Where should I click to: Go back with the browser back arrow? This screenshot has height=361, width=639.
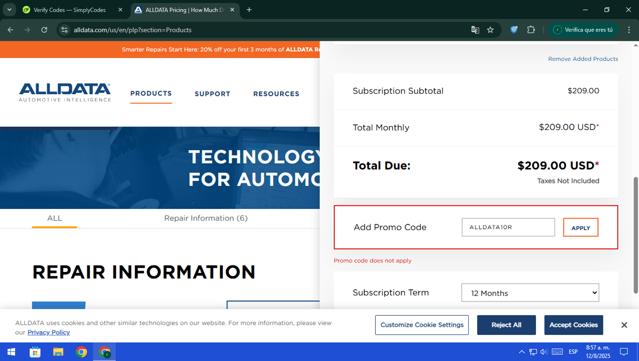tap(11, 30)
